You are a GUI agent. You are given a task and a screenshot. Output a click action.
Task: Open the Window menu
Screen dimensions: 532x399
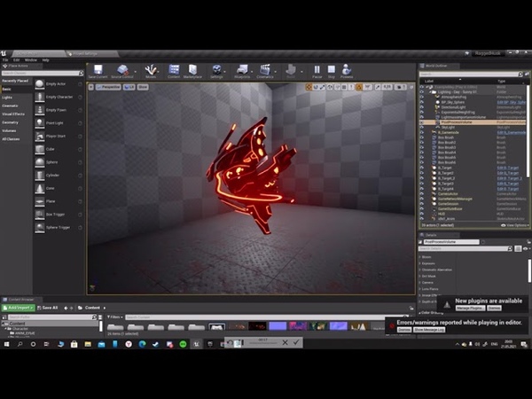pos(30,60)
